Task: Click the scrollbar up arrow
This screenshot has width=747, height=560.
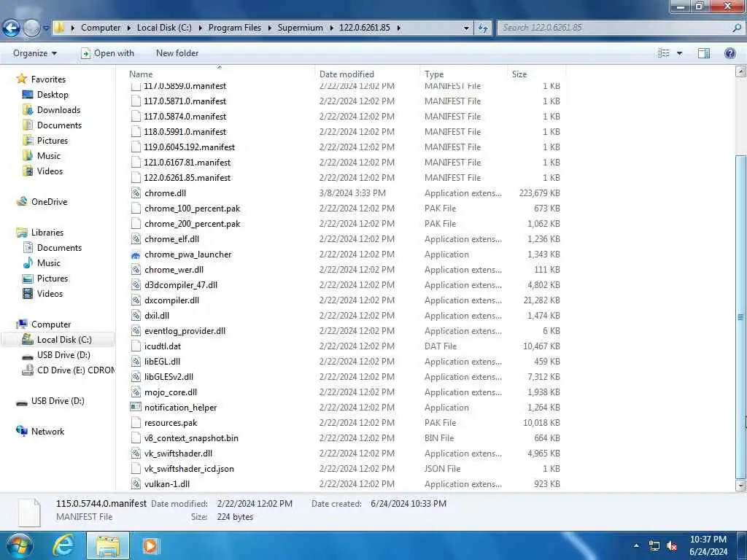Action: (x=741, y=71)
